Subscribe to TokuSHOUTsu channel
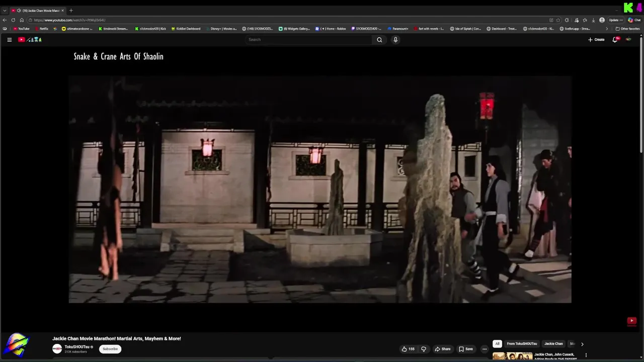 [110, 349]
